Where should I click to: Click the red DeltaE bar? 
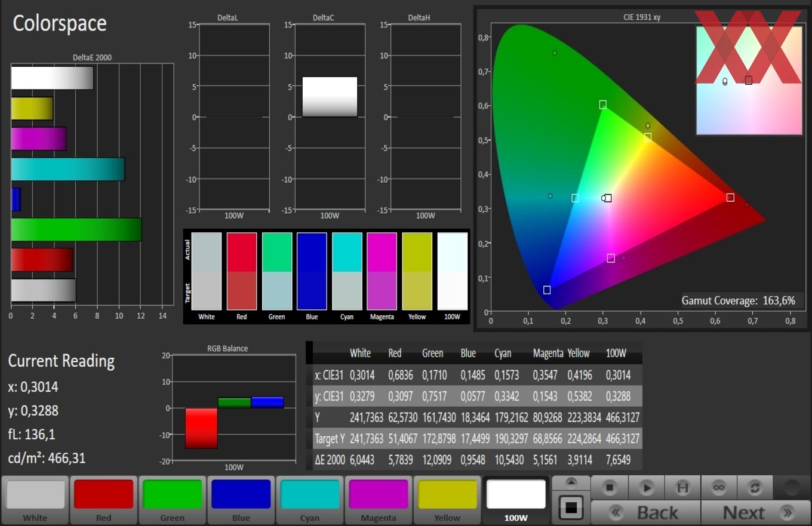pos(42,260)
